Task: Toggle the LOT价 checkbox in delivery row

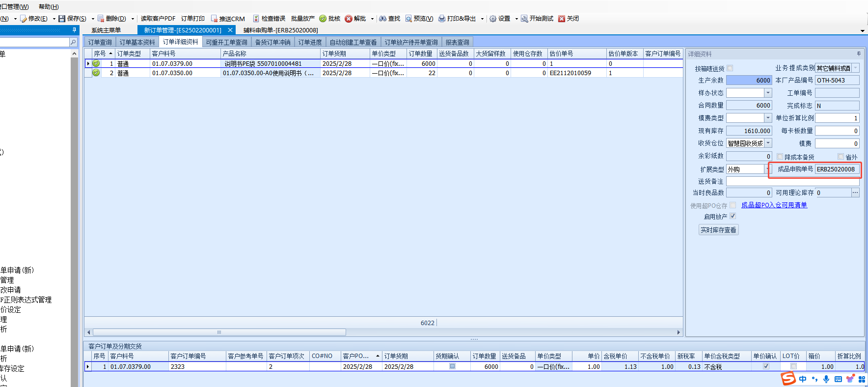Action: [793, 366]
